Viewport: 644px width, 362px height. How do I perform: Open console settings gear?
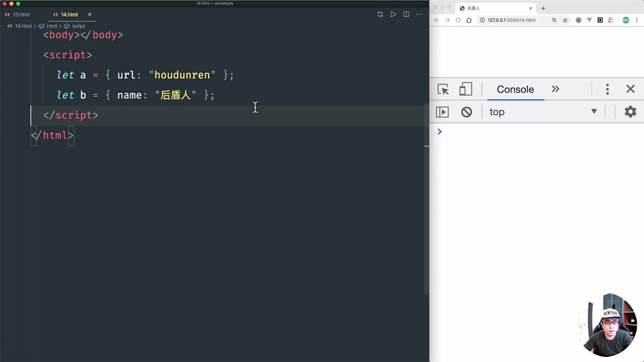[x=630, y=112]
